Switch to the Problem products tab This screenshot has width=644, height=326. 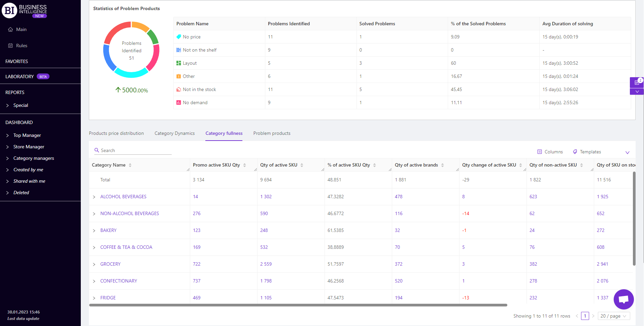272,134
